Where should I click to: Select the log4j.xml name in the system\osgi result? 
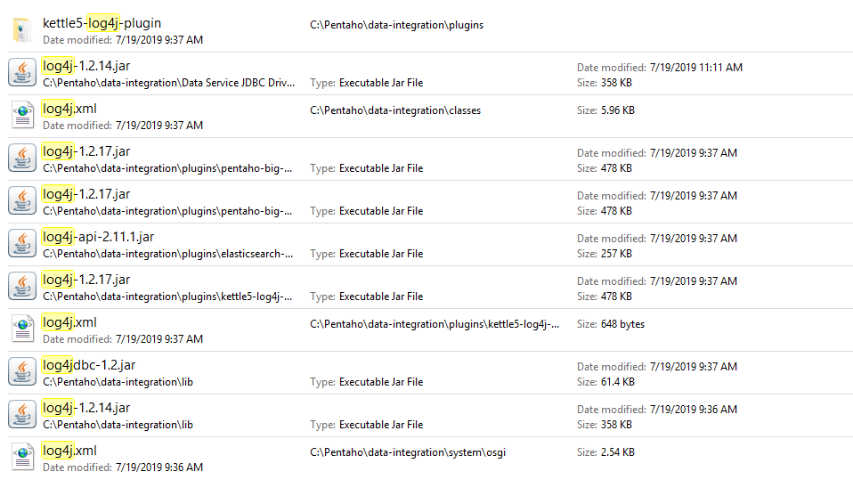click(69, 451)
